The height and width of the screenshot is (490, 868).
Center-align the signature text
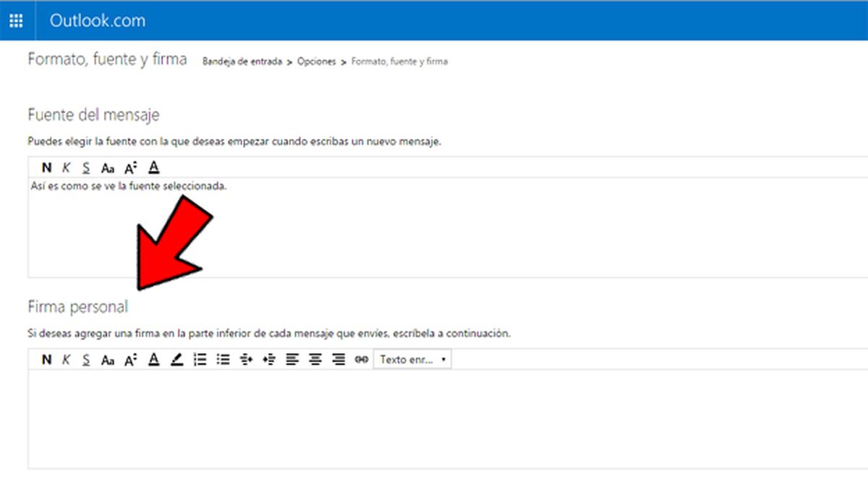(315, 359)
